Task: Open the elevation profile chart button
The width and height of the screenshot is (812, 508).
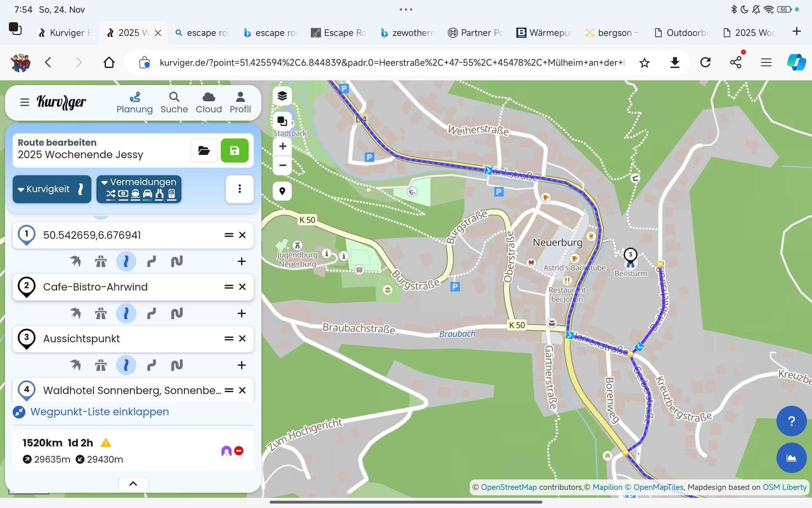Action: (791, 458)
